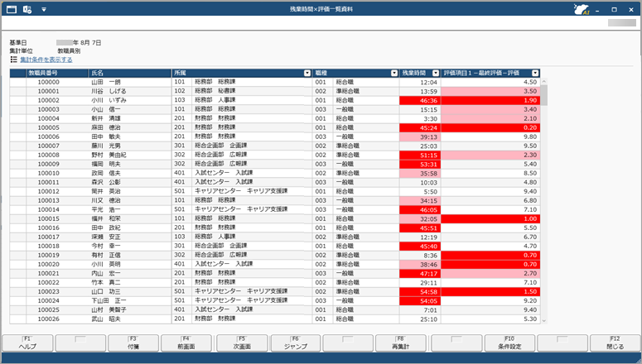Click the pink overtime cell 39:13

[420, 136]
